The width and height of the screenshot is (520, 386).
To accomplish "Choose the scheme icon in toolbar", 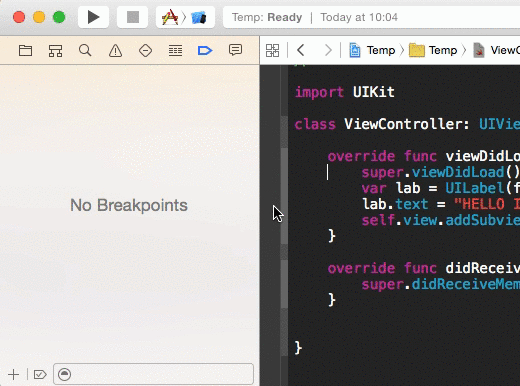I will (x=170, y=17).
